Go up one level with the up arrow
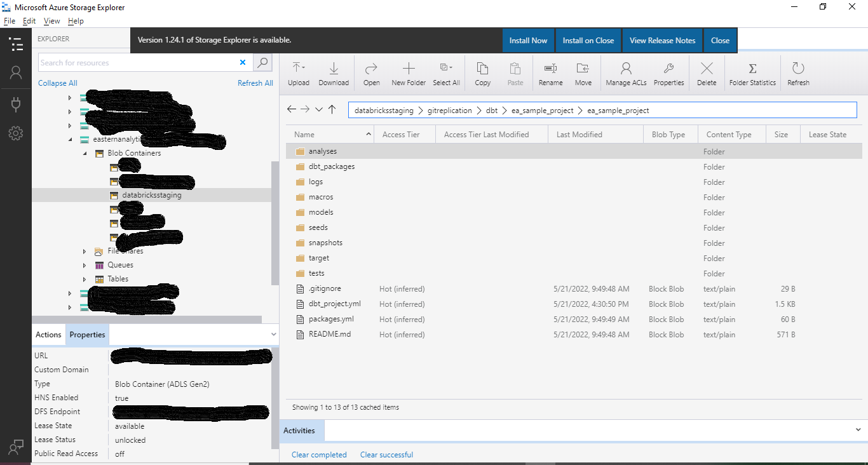This screenshot has height=465, width=868. (x=332, y=109)
